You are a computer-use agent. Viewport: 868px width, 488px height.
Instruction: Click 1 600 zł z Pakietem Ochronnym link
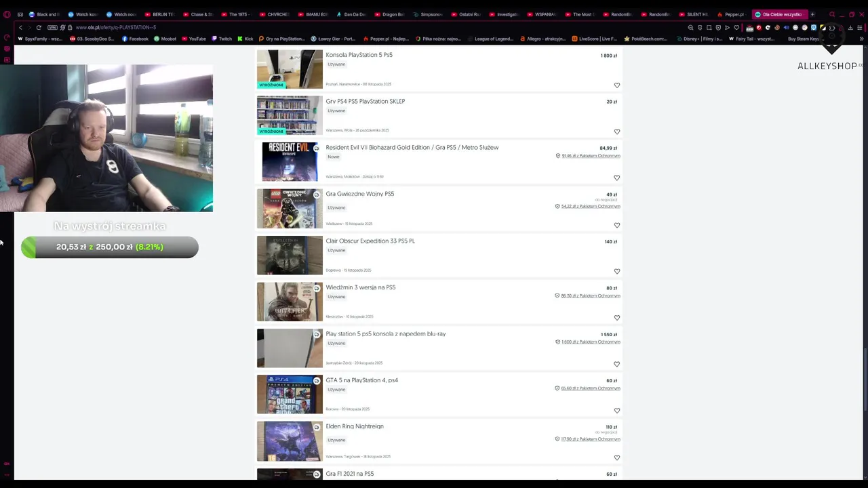pyautogui.click(x=591, y=342)
